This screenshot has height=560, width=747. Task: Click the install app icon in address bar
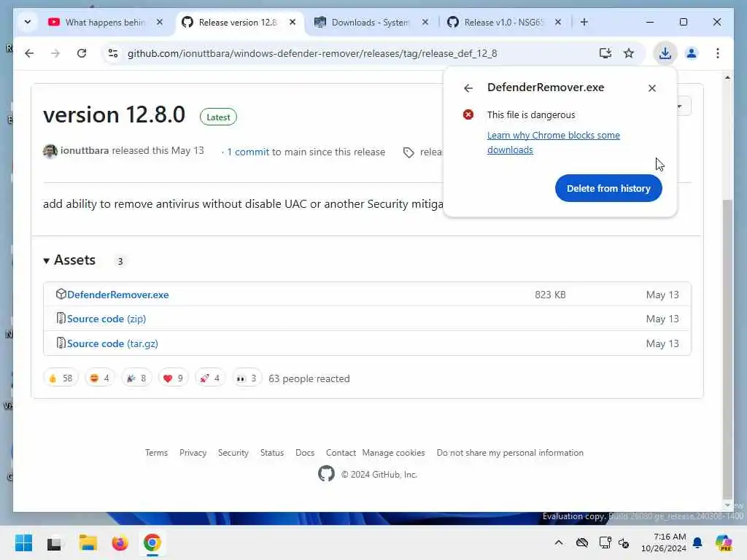coord(605,53)
